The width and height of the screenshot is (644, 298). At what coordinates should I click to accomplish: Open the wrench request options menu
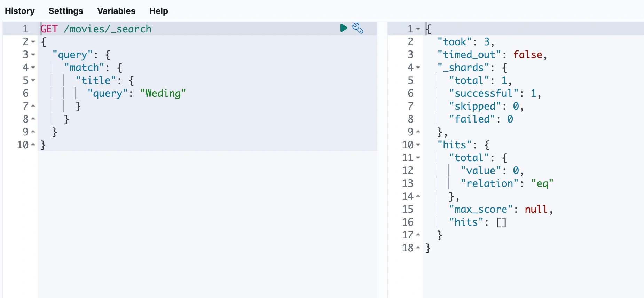point(358,28)
